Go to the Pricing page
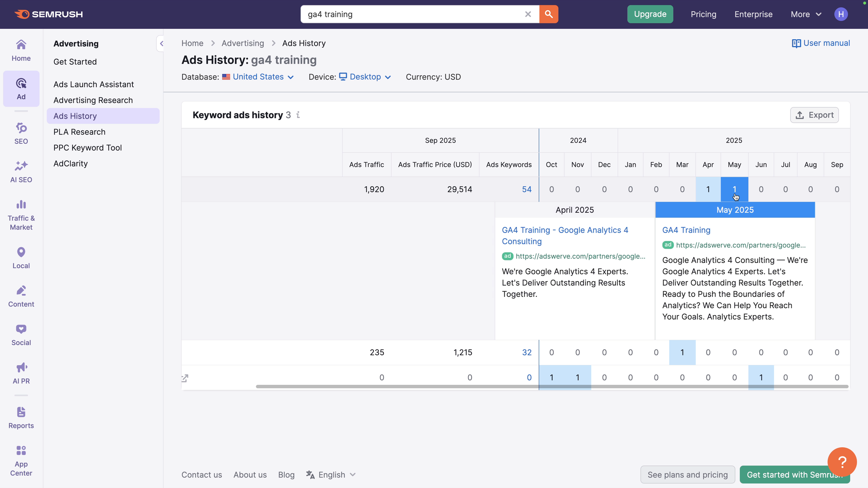The width and height of the screenshot is (868, 488). point(703,14)
